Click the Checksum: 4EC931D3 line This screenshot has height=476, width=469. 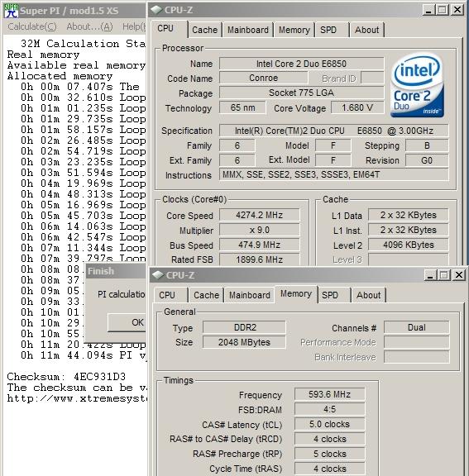[x=66, y=377]
